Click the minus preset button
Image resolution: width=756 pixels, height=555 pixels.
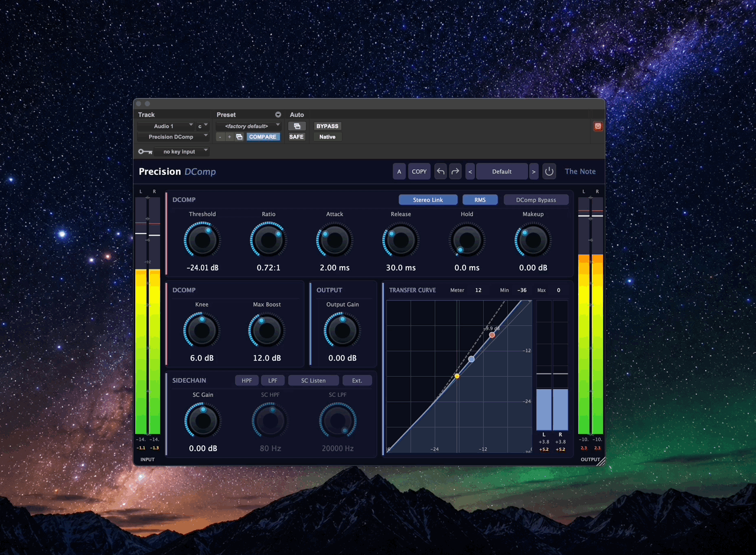(220, 137)
